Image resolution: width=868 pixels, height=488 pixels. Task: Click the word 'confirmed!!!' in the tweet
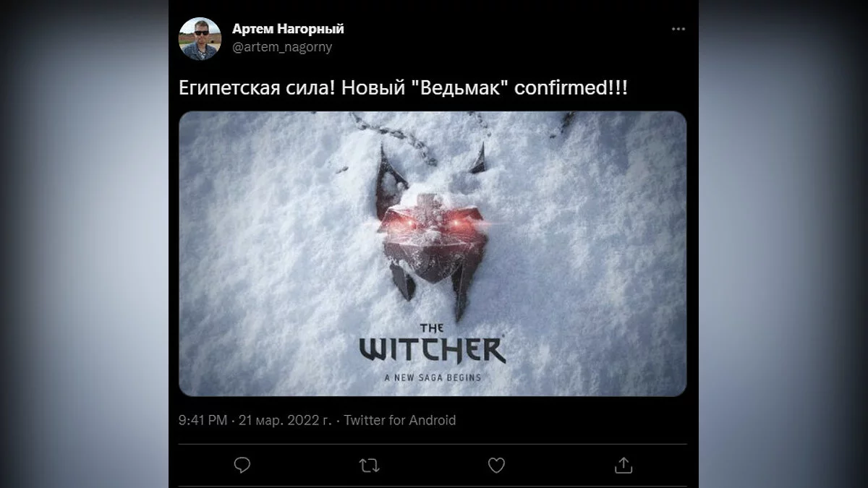pyautogui.click(x=571, y=89)
